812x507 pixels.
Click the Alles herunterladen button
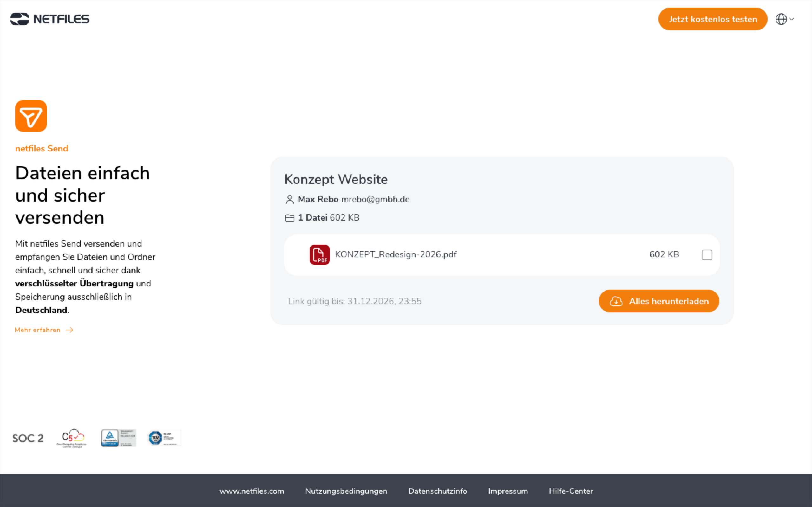(659, 301)
